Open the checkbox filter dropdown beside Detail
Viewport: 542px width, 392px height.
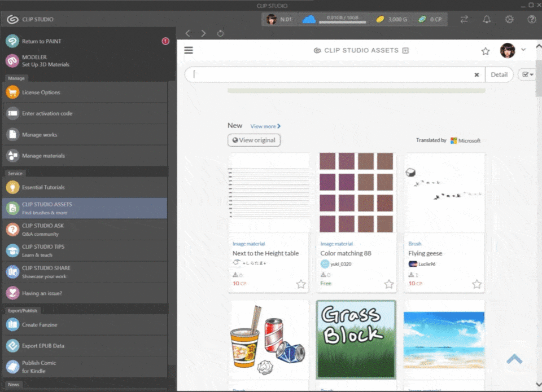click(527, 74)
